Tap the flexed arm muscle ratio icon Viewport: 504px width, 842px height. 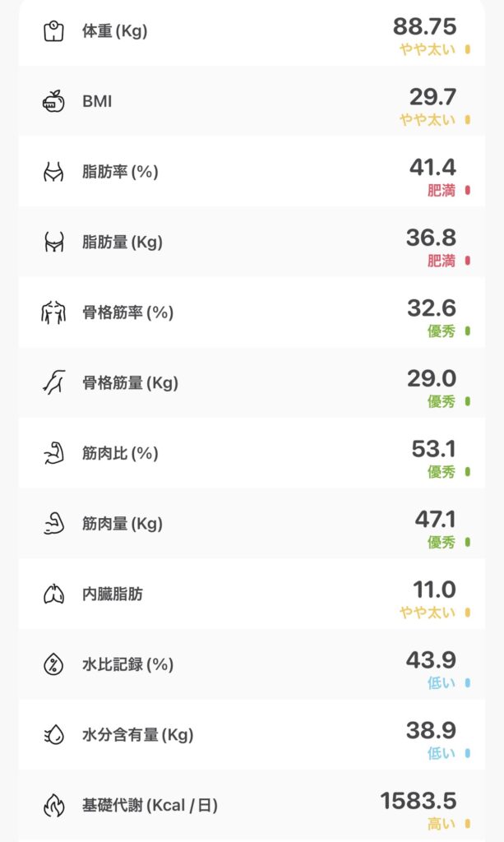(x=53, y=454)
